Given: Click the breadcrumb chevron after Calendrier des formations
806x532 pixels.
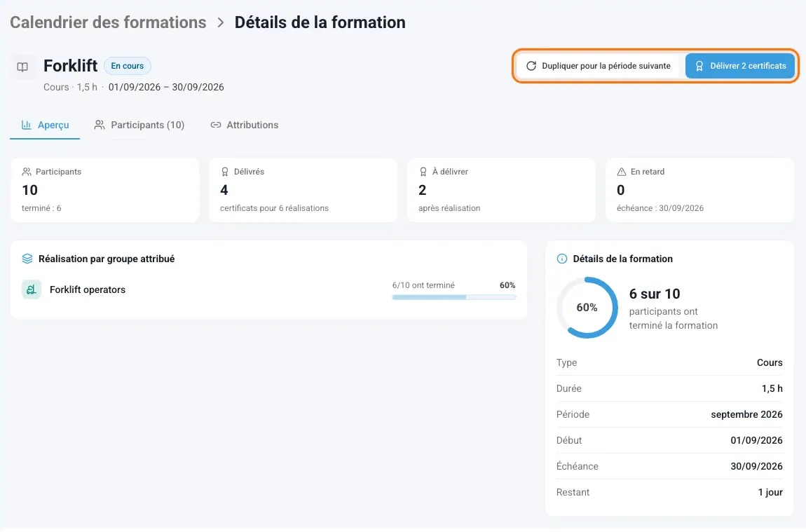Looking at the screenshot, I should [221, 22].
